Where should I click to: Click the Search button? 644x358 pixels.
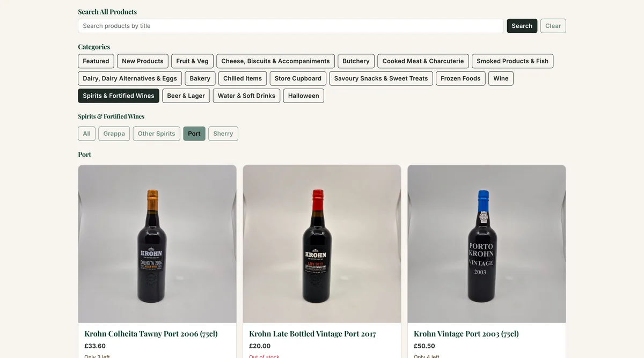point(522,26)
